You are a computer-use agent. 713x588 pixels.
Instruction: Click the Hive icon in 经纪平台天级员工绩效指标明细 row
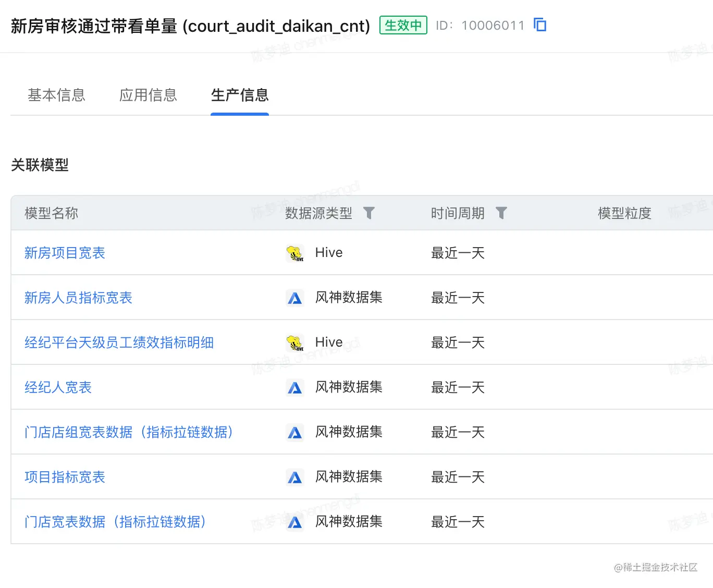point(295,343)
